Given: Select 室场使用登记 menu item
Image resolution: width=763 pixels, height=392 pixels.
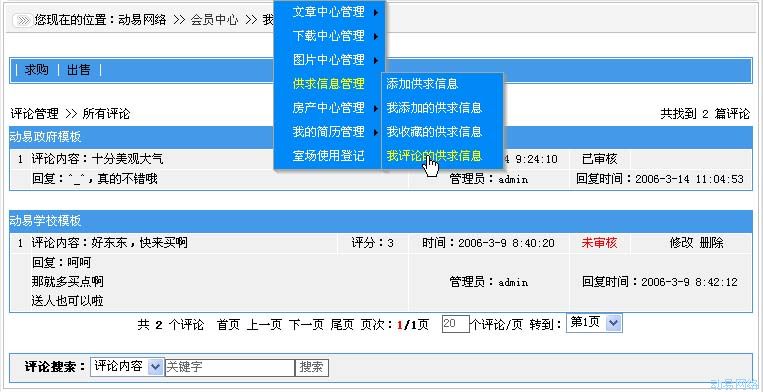Looking at the screenshot, I should (328, 156).
